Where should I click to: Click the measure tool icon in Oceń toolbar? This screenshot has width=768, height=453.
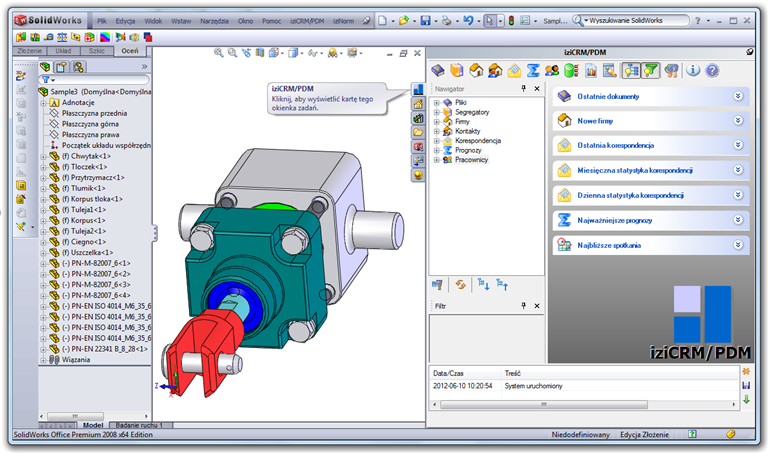(x=48, y=37)
